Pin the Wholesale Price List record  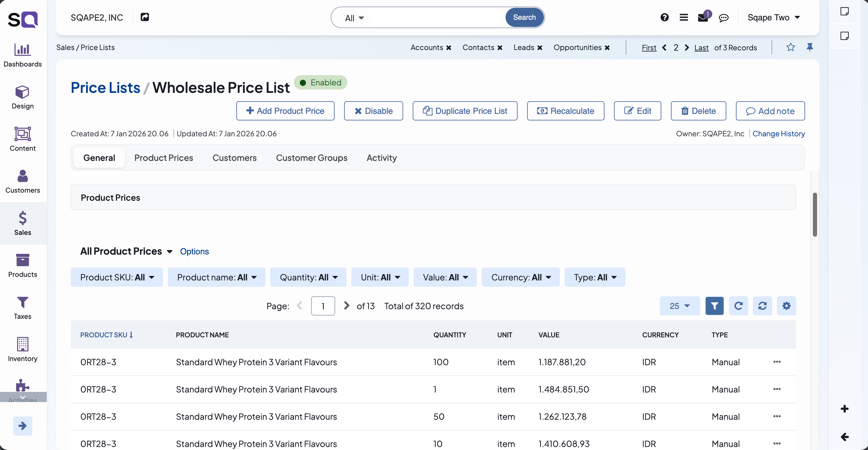810,48
